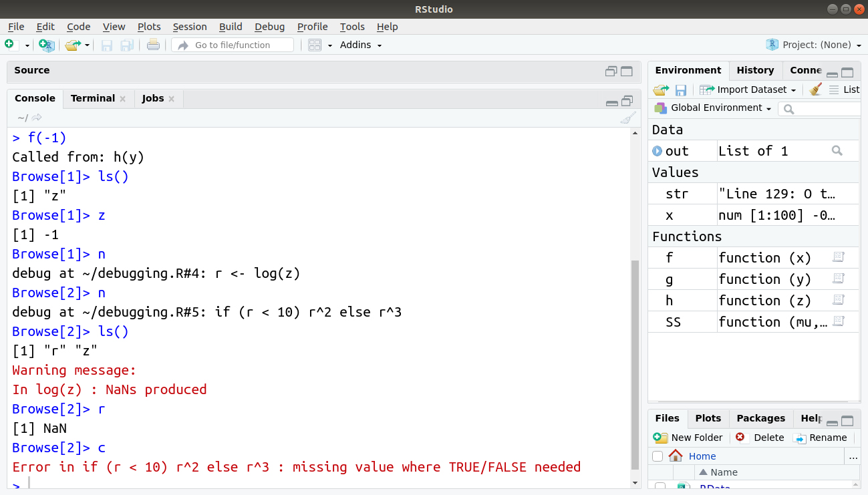
Task: Open the Workspace Panes dropdown arrow
Action: point(330,45)
